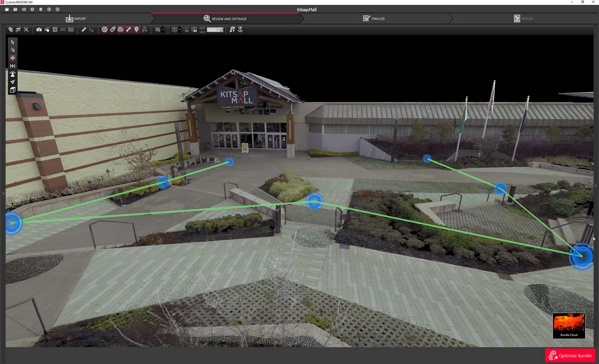Open the selection fence dropdown arrow

coord(163,30)
